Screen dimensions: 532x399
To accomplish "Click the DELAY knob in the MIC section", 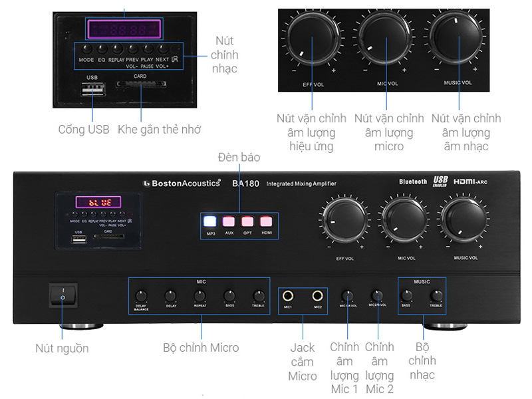I will (170, 296).
